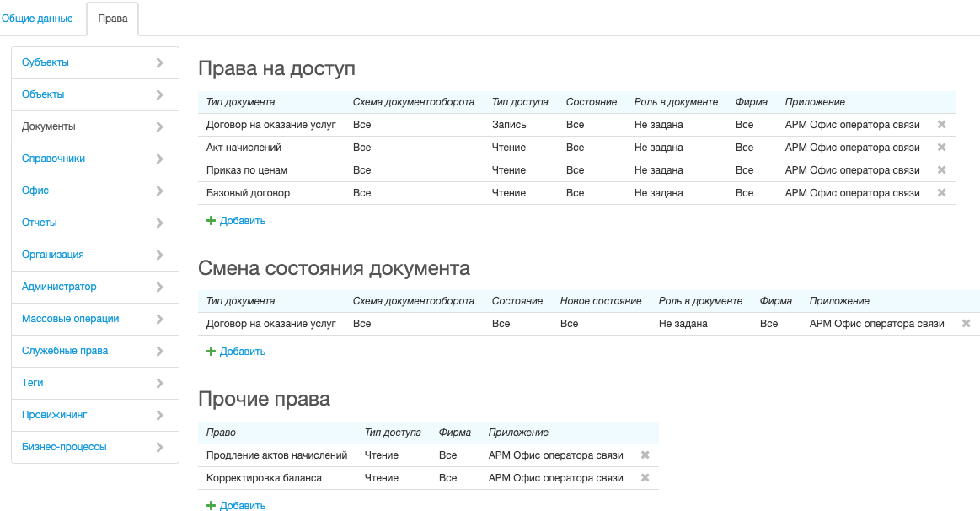Expand the Массовые операции chevron
Image resolution: width=980 pixels, height=511 pixels.
coord(159,319)
